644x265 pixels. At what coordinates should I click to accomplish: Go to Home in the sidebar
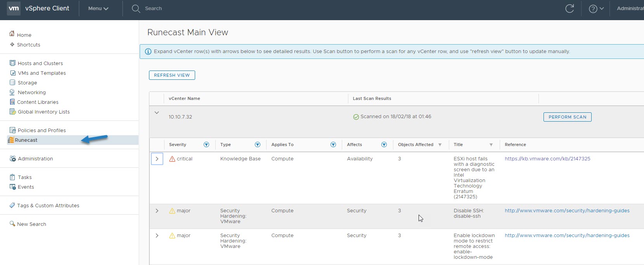(24, 35)
